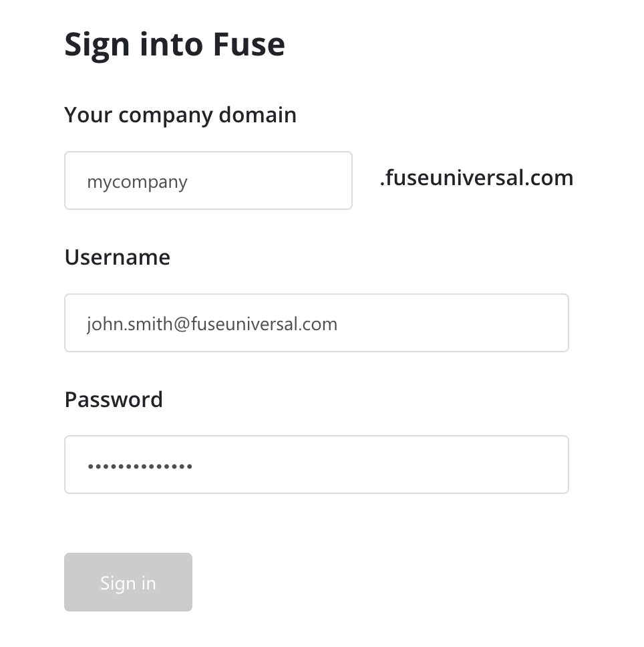Click the word "Fuse" in the title
The width and height of the screenshot is (644, 647).
[249, 44]
